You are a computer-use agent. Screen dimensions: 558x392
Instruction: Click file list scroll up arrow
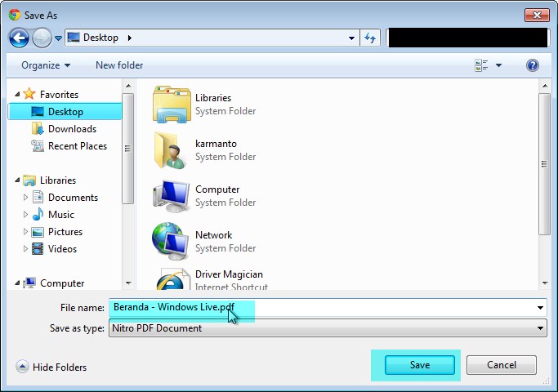[544, 86]
